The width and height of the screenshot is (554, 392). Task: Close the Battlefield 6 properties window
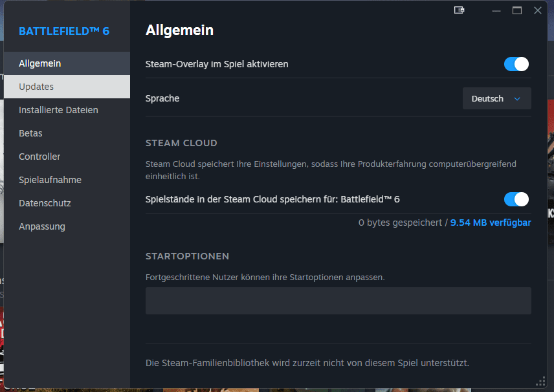tap(538, 10)
